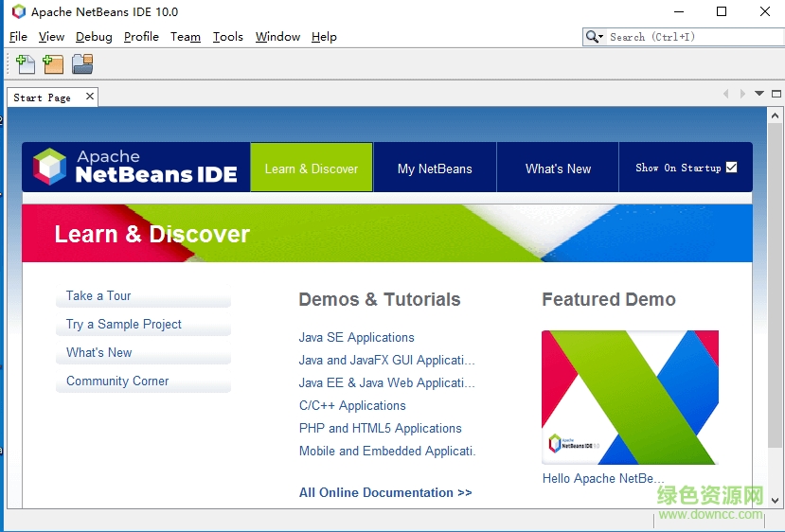Click the New Project toolbar icon
Viewport: 785px width, 532px height.
pyautogui.click(x=53, y=64)
